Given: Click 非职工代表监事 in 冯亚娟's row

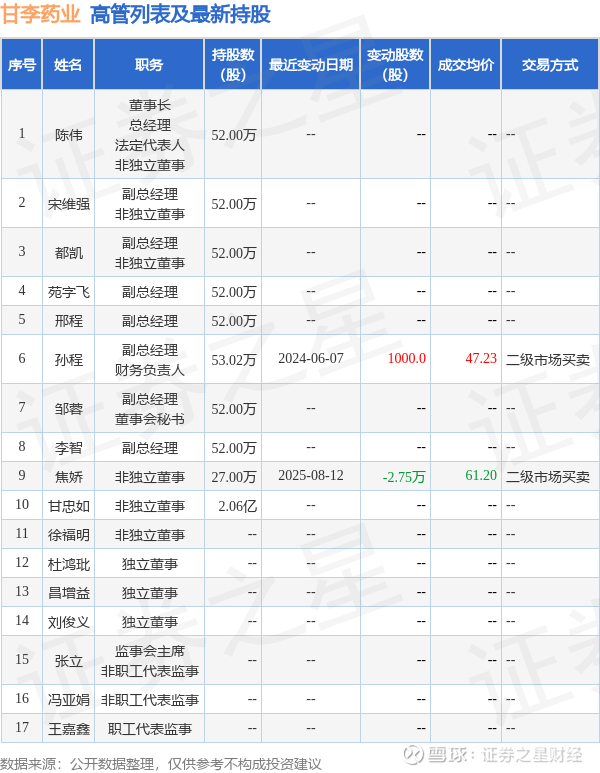Looking at the screenshot, I should pyautogui.click(x=149, y=700).
